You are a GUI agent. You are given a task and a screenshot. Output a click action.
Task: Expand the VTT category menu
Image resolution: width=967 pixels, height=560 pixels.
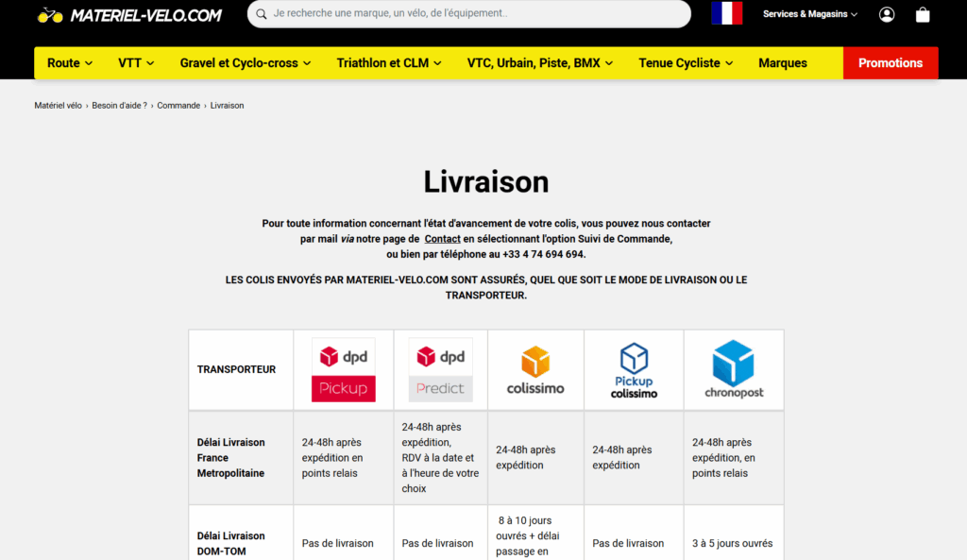tap(136, 63)
